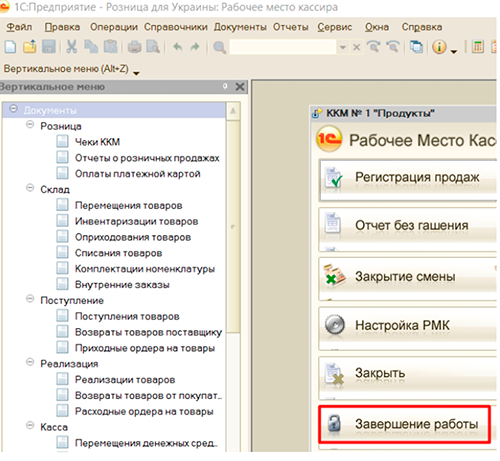
Task: Collapse the Розница tree node
Action: (x=30, y=125)
